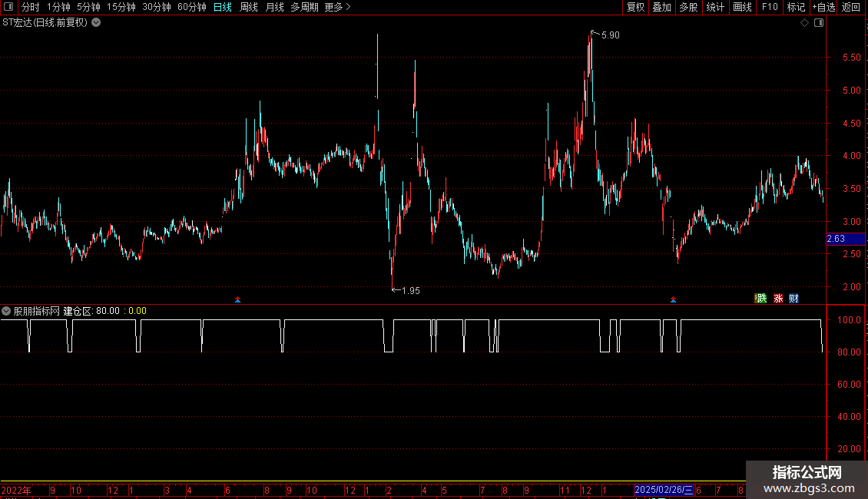Click the 返回 back button
The height and width of the screenshot is (499, 868).
[x=851, y=7]
